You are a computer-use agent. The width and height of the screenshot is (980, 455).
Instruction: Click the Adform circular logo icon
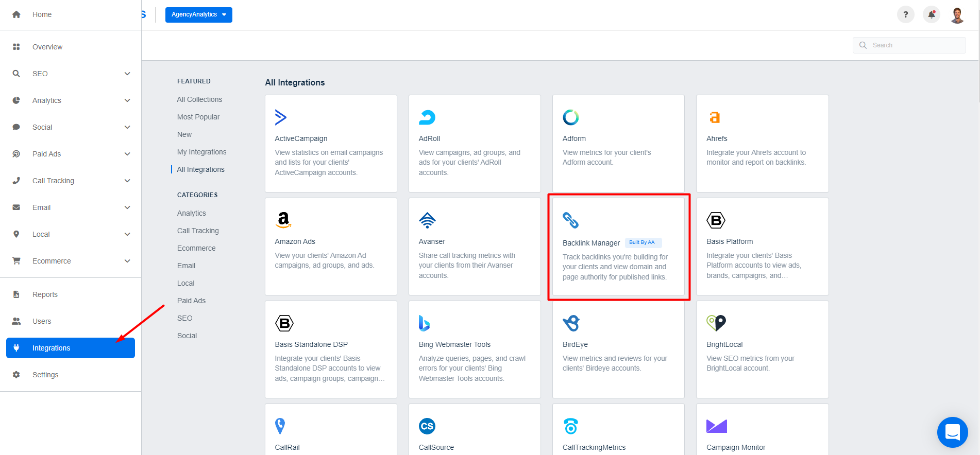pos(571,117)
